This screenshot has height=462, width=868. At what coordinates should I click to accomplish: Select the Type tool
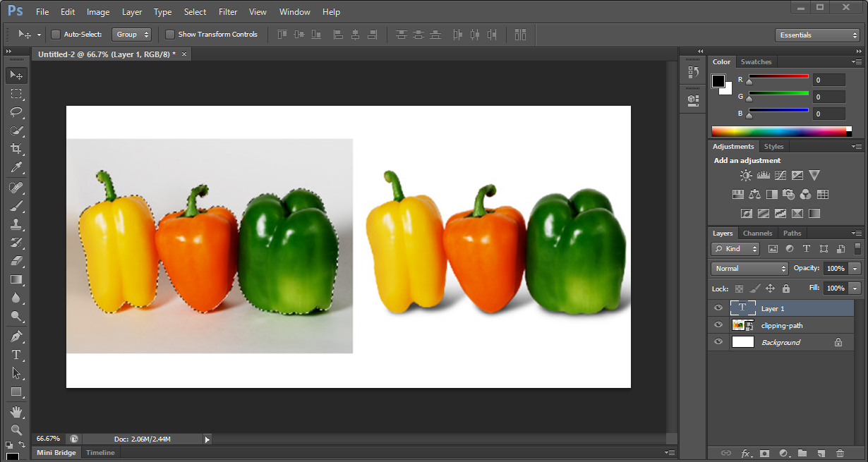pos(17,354)
